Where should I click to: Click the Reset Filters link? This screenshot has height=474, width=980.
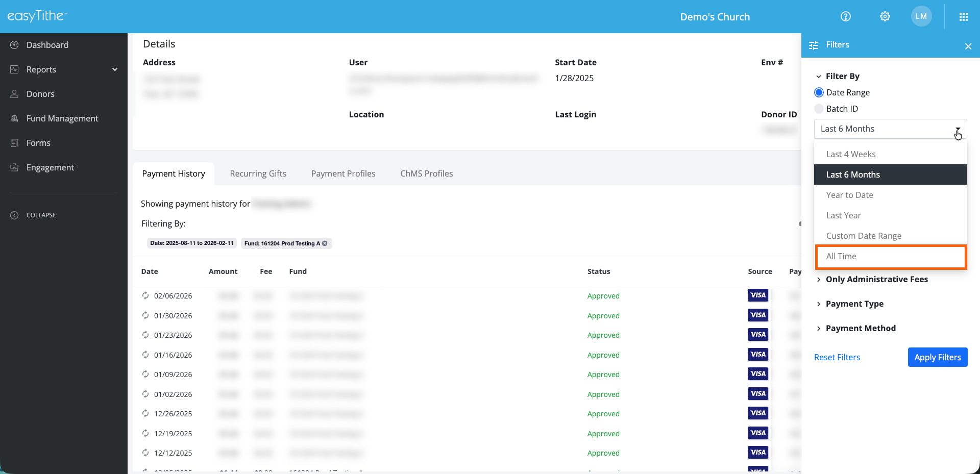837,357
